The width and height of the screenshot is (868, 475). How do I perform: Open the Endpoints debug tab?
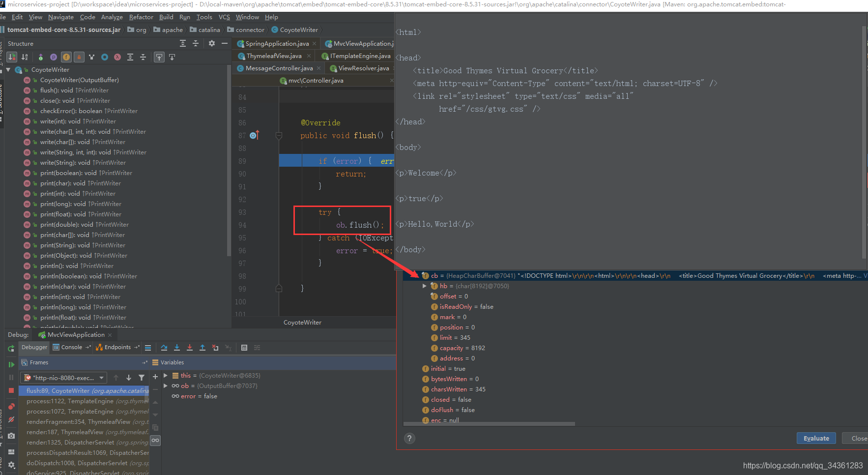(117, 347)
